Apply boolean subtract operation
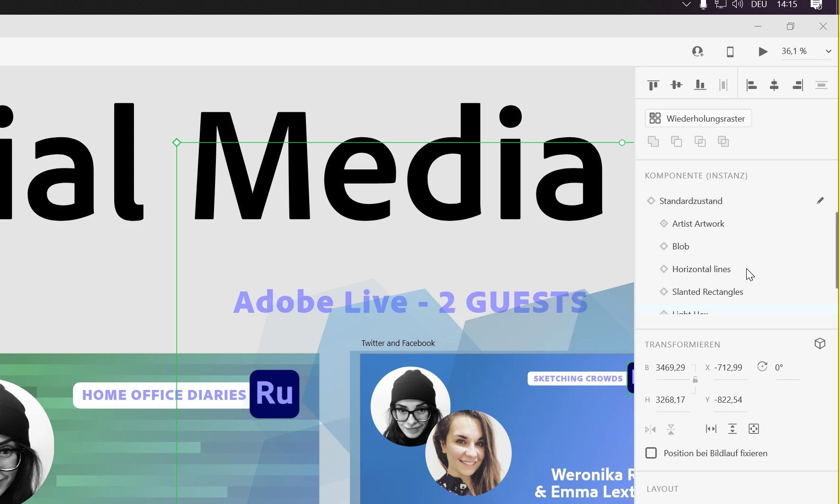Viewport: 840px width, 504px height. (677, 141)
